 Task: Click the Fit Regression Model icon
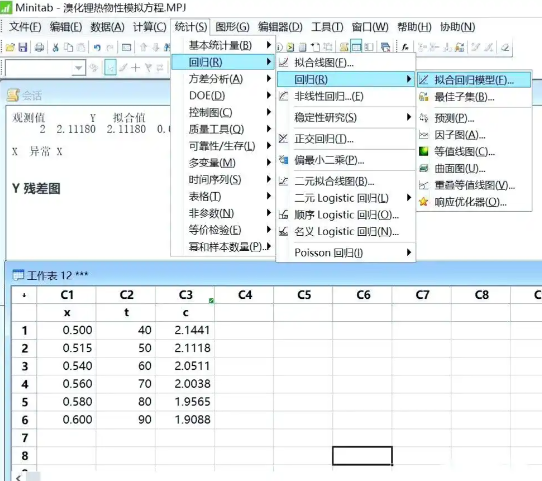[424, 80]
